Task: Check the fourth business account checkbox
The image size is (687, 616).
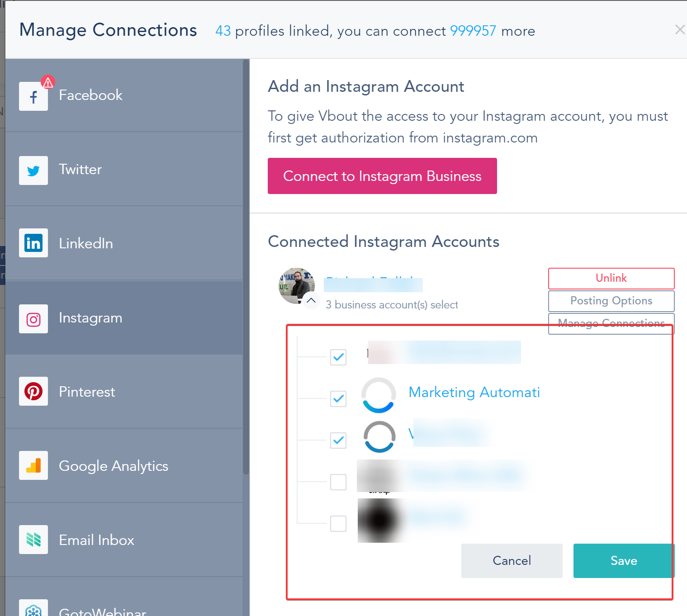Action: point(338,482)
